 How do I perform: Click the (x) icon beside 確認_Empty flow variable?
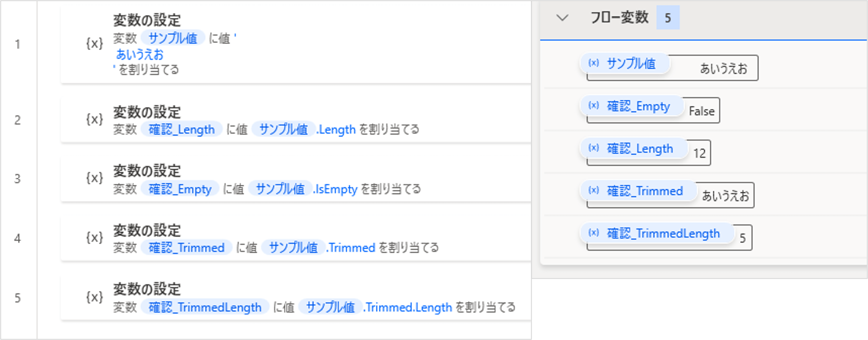[593, 106]
